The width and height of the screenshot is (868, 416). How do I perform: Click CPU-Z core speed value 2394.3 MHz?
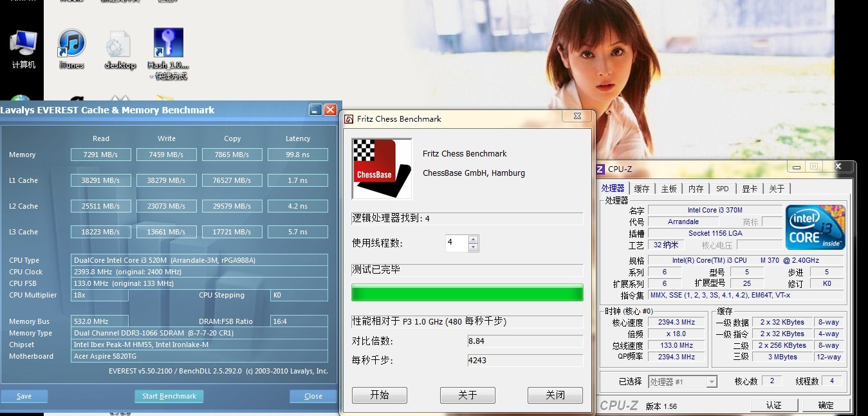point(676,323)
